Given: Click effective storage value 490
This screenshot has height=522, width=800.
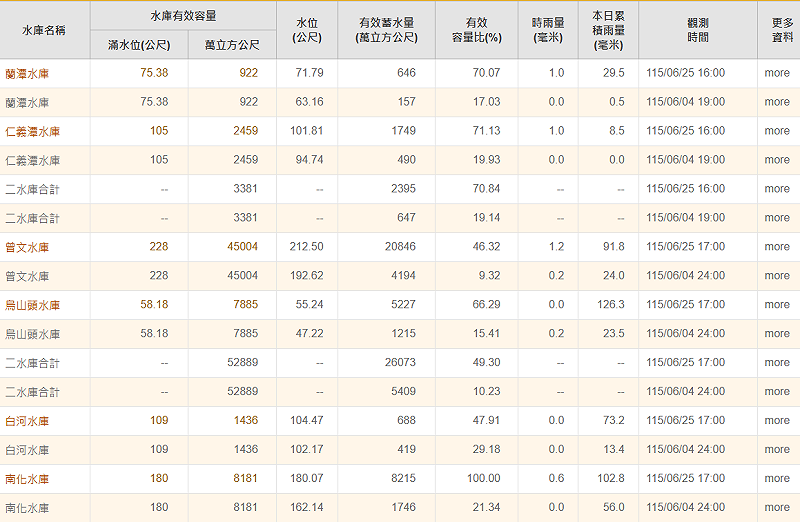Looking at the screenshot, I should tap(406, 160).
